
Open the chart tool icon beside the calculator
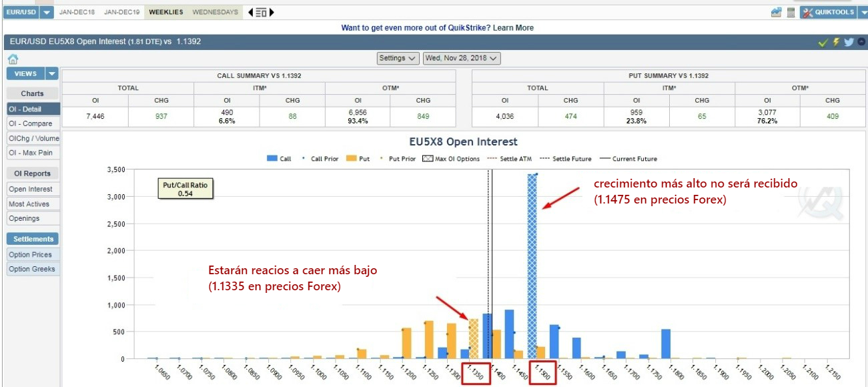[776, 12]
